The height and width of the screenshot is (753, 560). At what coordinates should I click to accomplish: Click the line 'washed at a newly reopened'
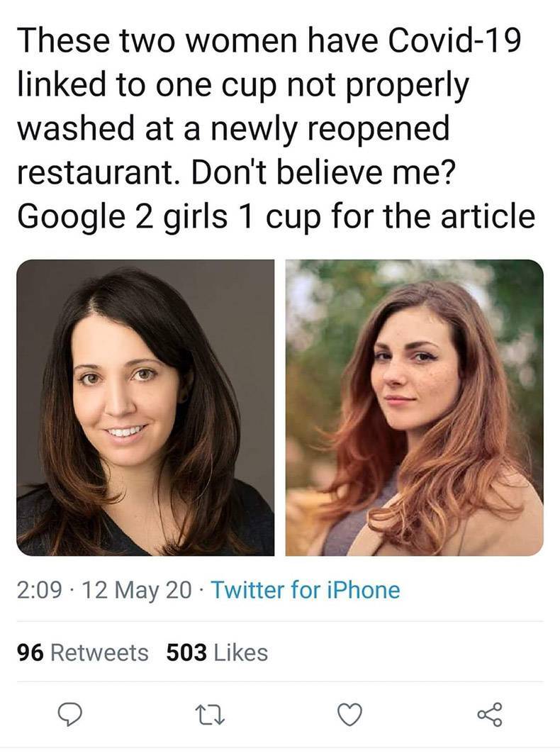pos(234,128)
